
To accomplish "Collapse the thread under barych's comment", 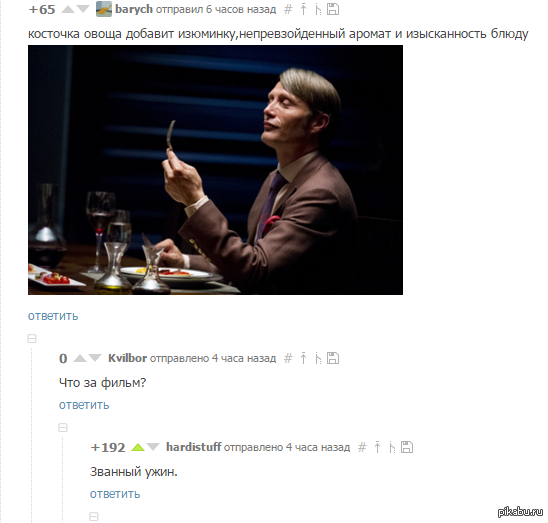I will [x=32, y=338].
